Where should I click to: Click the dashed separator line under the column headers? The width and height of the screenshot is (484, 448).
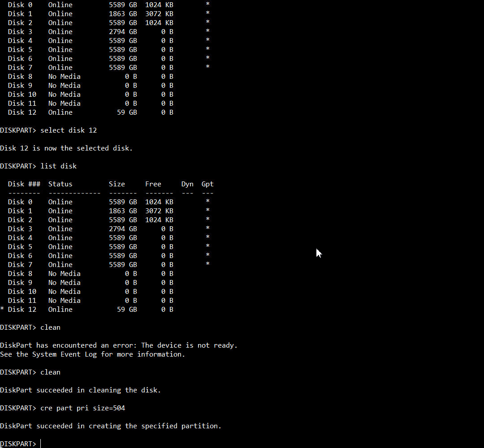tap(111, 193)
